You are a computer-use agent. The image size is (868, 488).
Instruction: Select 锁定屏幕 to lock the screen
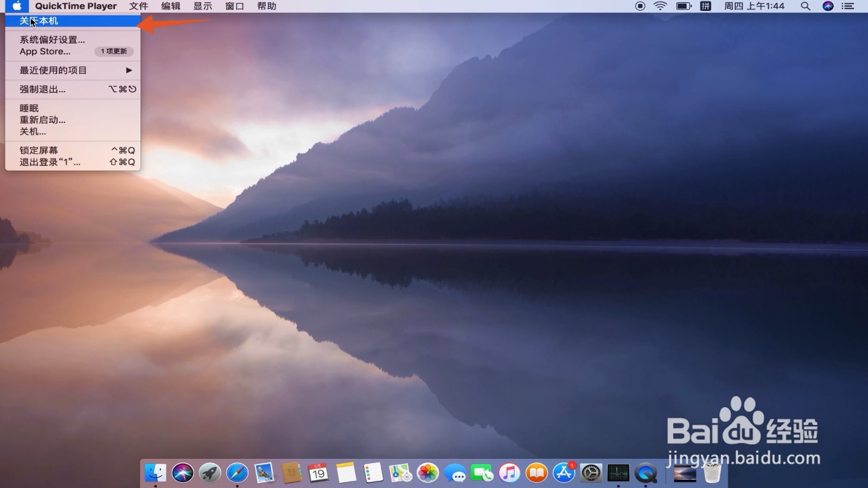(x=73, y=150)
